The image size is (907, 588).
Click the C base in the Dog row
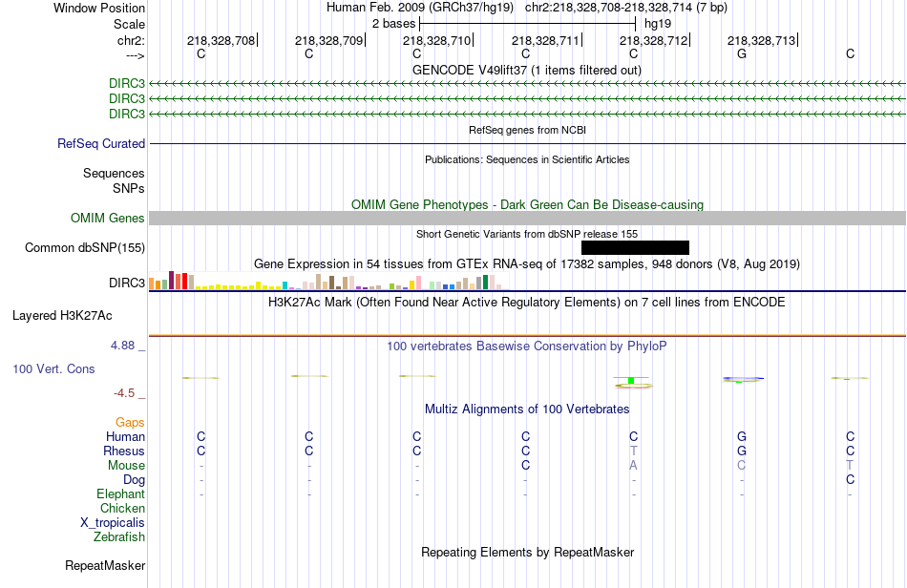(x=850, y=479)
